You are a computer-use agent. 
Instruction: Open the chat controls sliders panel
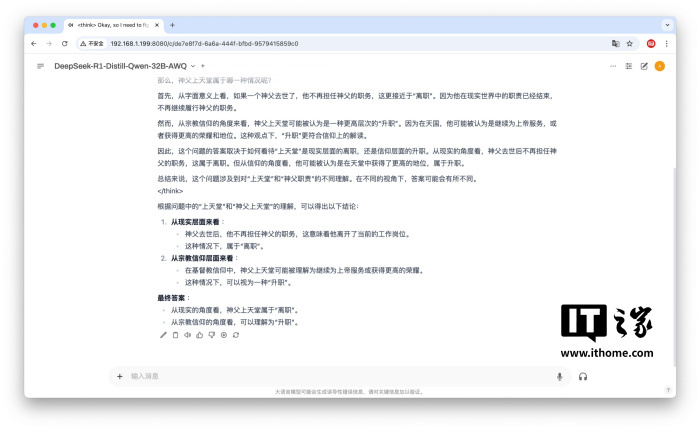point(628,66)
